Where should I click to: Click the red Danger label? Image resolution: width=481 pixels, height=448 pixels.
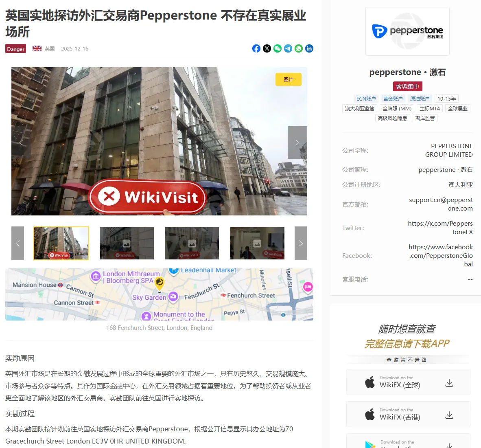[15, 49]
